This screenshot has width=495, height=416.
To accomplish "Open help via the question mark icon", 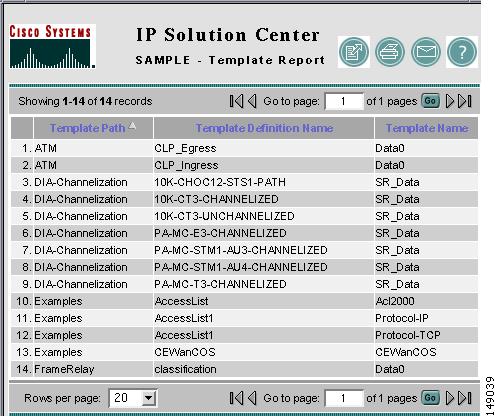I will coord(462,52).
